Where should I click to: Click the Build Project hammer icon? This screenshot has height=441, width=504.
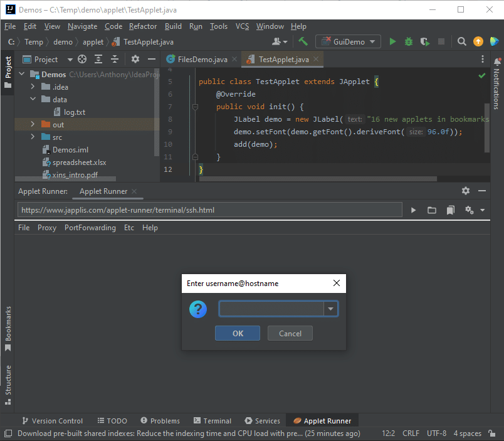(x=303, y=41)
